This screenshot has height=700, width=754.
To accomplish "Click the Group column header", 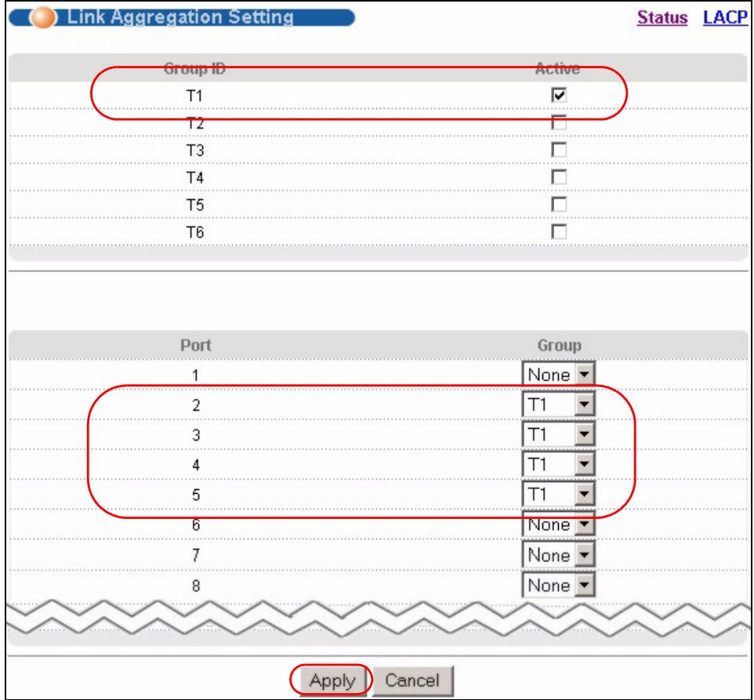I will [560, 345].
